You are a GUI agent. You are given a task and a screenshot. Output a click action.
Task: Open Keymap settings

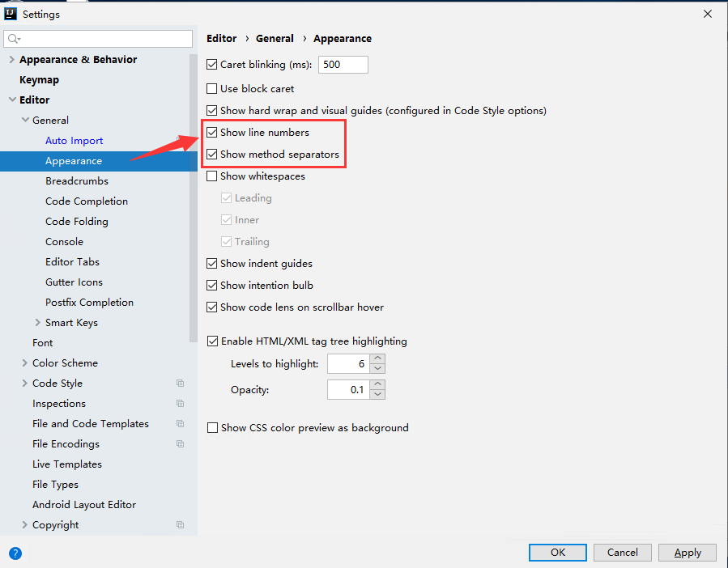click(x=39, y=80)
